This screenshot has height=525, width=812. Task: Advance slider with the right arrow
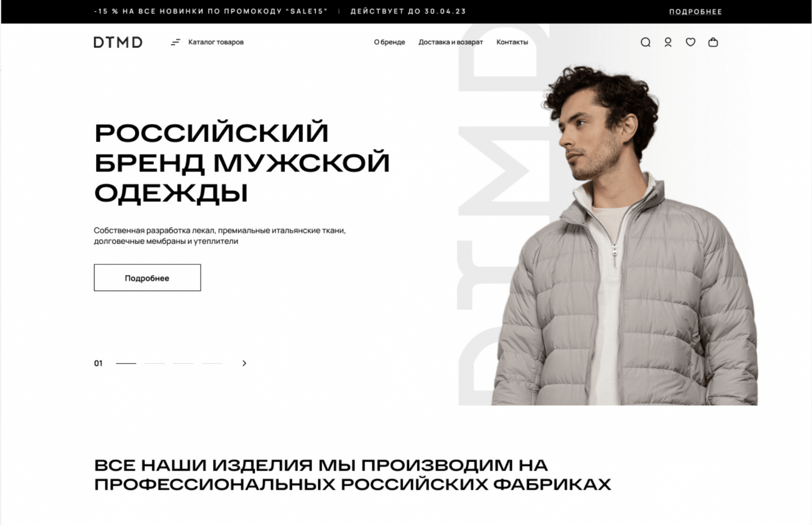point(244,363)
